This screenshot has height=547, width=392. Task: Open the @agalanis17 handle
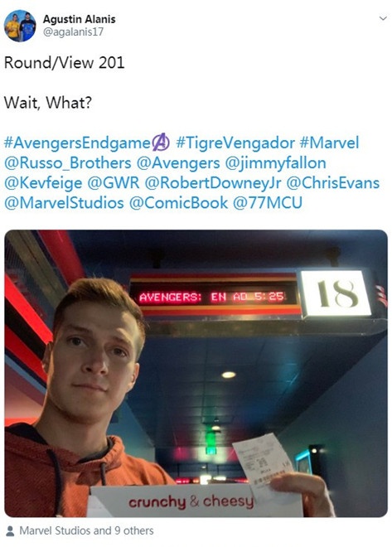pyautogui.click(x=73, y=31)
